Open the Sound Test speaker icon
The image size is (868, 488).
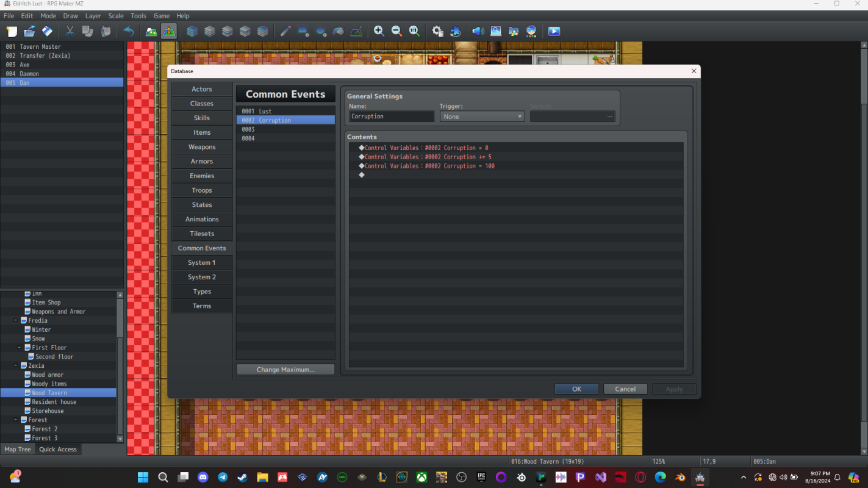coord(478,31)
